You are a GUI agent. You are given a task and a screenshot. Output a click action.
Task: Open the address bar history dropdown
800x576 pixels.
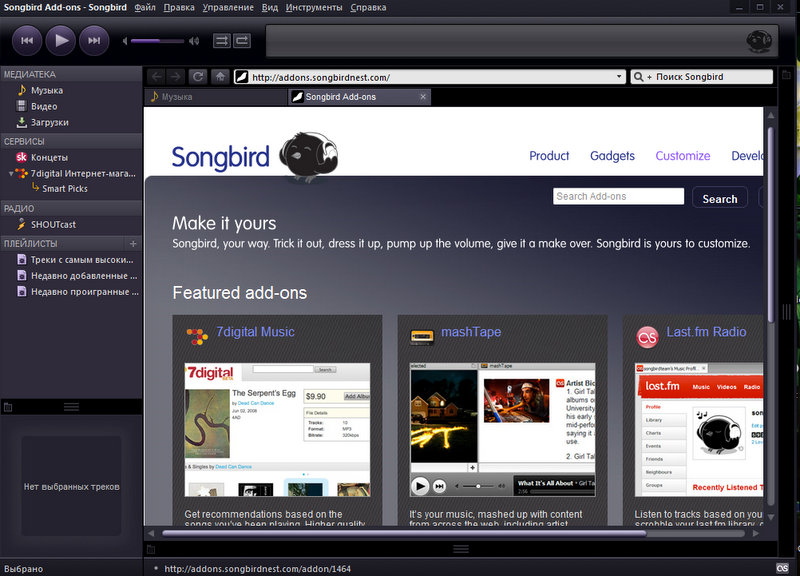(619, 77)
